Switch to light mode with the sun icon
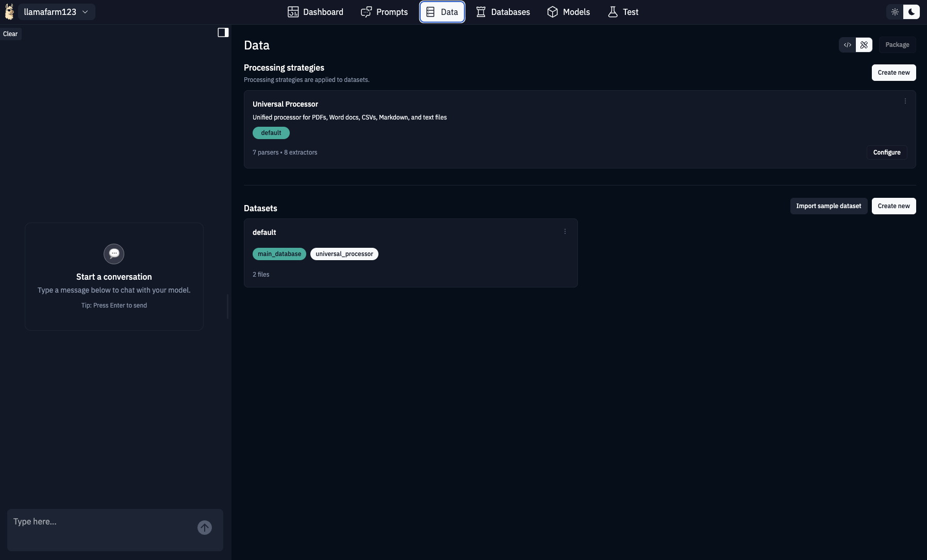 click(895, 11)
